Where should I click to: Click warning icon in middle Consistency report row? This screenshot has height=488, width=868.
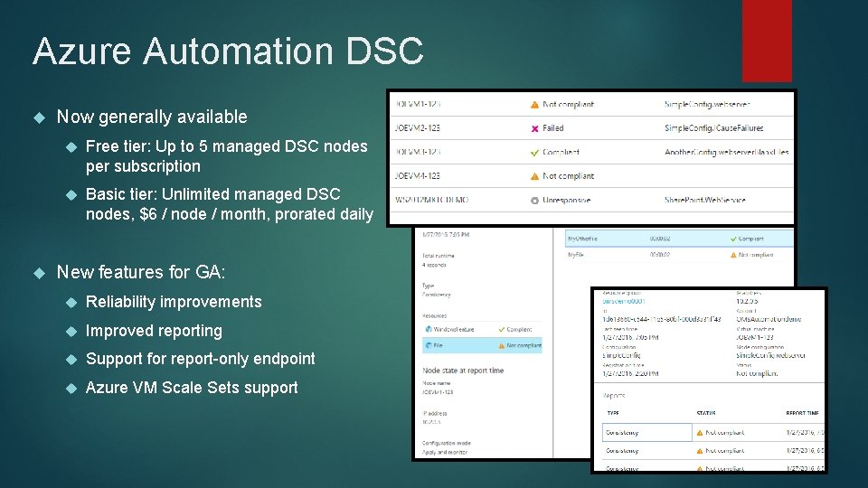700,451
